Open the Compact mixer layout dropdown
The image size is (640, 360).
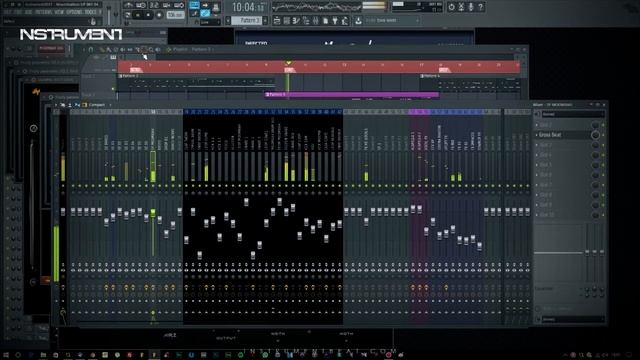[x=97, y=105]
